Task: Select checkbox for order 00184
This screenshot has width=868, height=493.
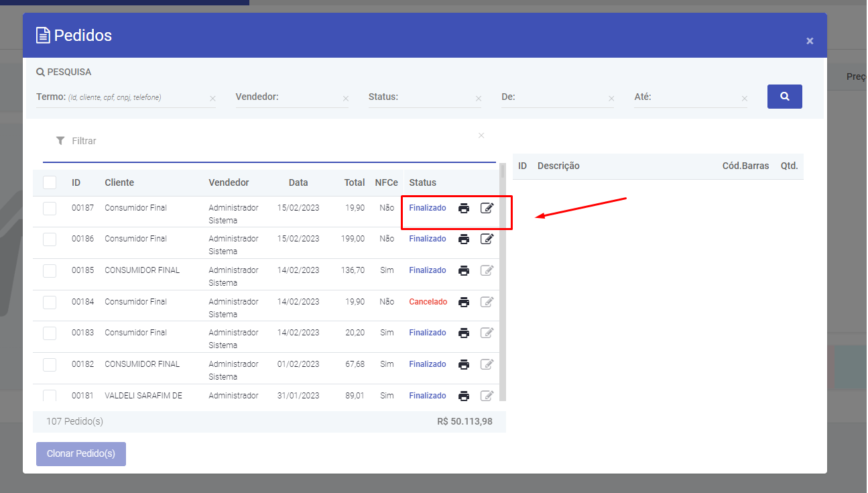Action: [50, 303]
